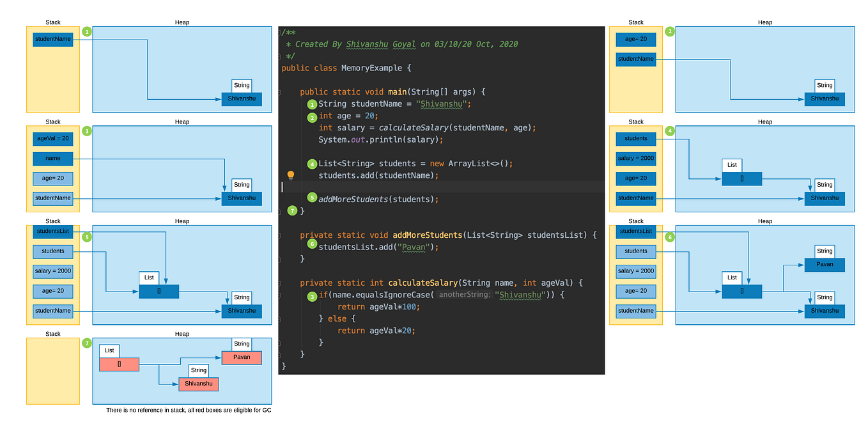The image size is (868, 431).
Task: Click the red Pavan String box eligible for GC
Action: (241, 357)
